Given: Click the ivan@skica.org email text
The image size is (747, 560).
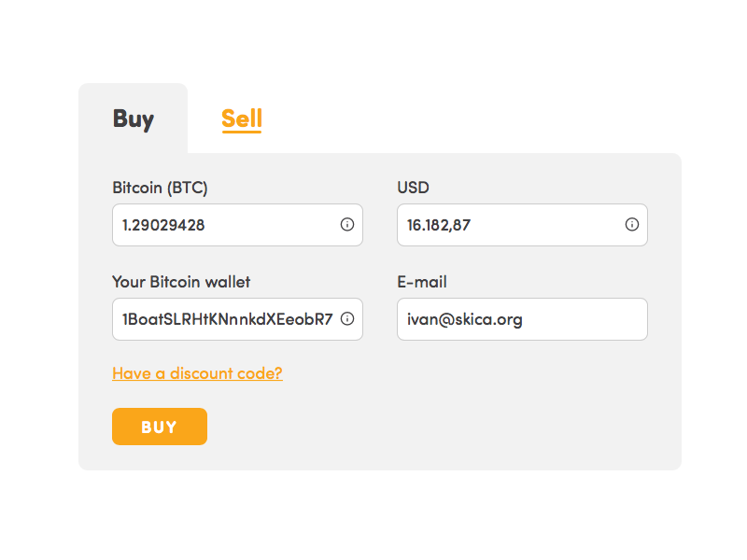Looking at the screenshot, I should tap(464, 319).
